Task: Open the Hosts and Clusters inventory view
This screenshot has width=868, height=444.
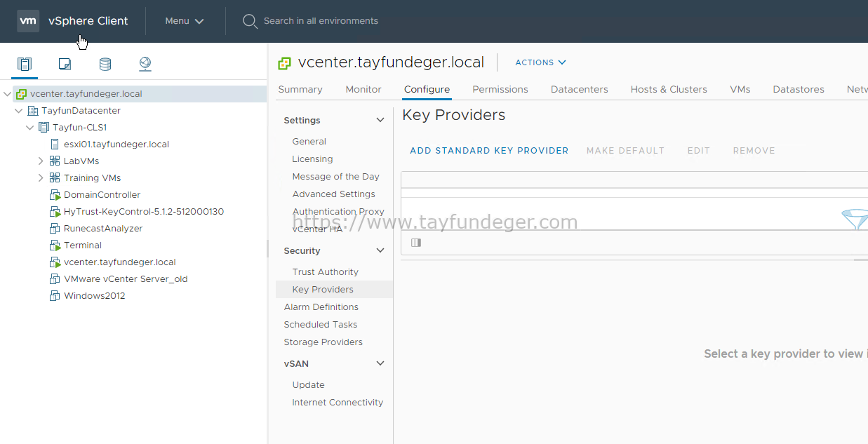Action: [25, 65]
